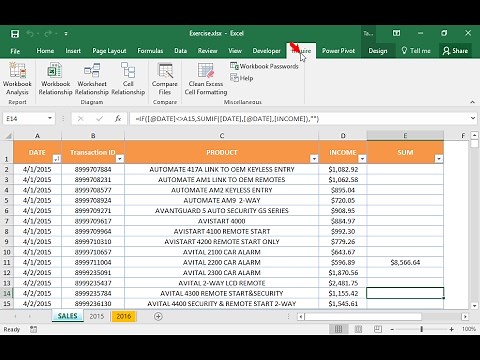Screen dimensions: 480x360
Task: Switch to Page Break Preview icon
Action: coord(378,329)
